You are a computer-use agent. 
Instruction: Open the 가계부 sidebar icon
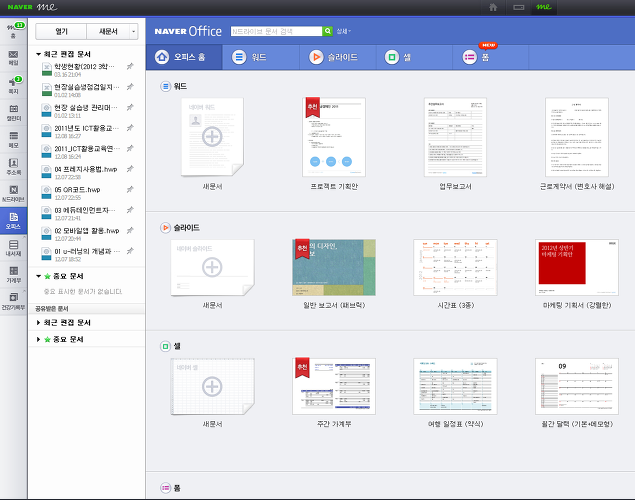point(13,274)
